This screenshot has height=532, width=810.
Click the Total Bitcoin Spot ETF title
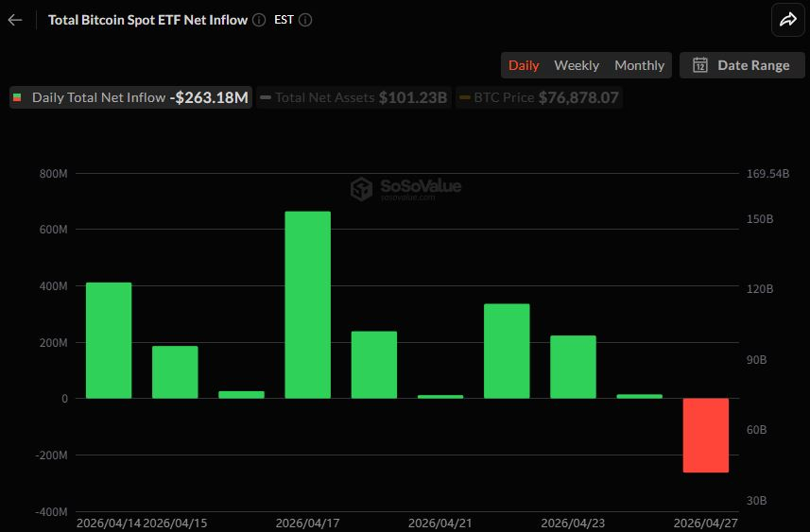(147, 20)
